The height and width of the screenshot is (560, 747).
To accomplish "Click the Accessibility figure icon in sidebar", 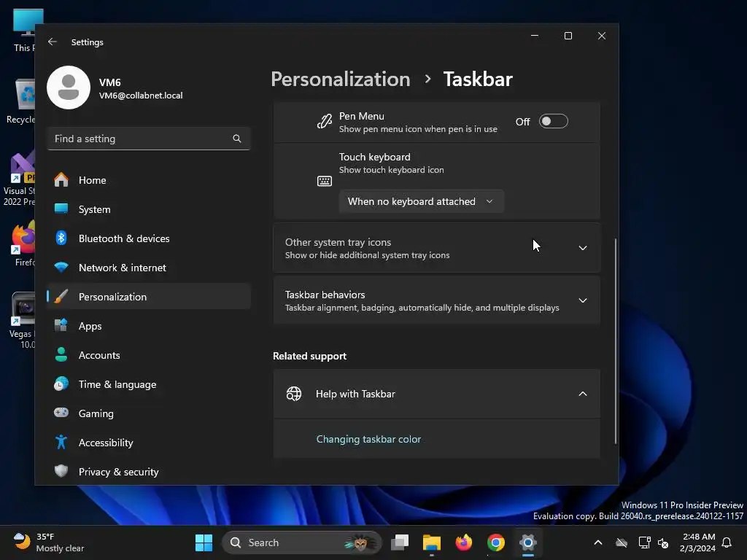I will 61,443.
